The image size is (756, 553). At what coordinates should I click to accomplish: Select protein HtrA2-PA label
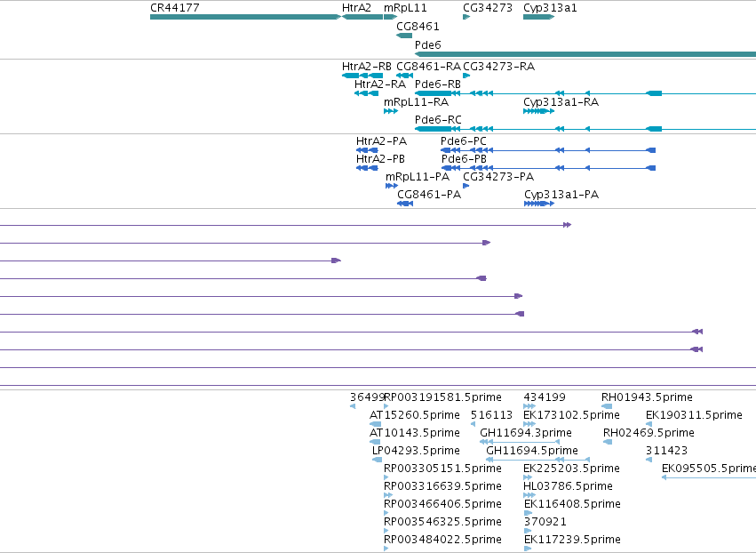pos(381,141)
